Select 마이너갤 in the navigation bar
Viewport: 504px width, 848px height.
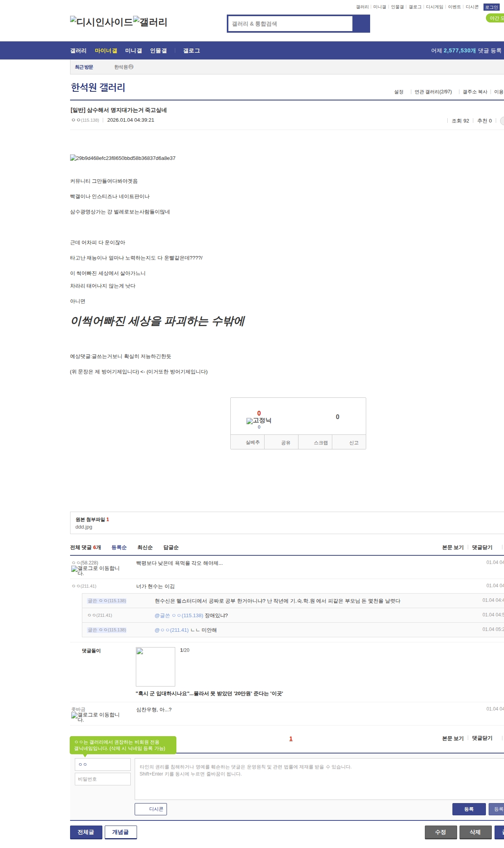(x=106, y=50)
